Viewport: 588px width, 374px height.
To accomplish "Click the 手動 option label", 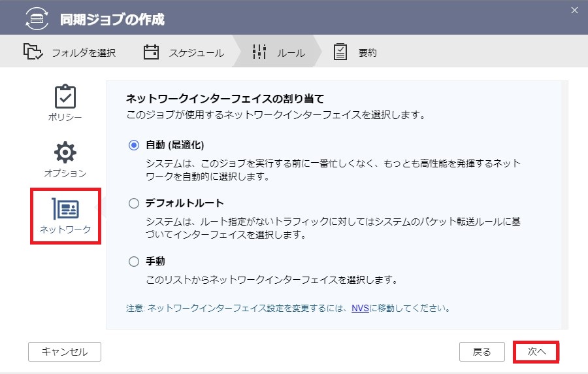I will [155, 262].
